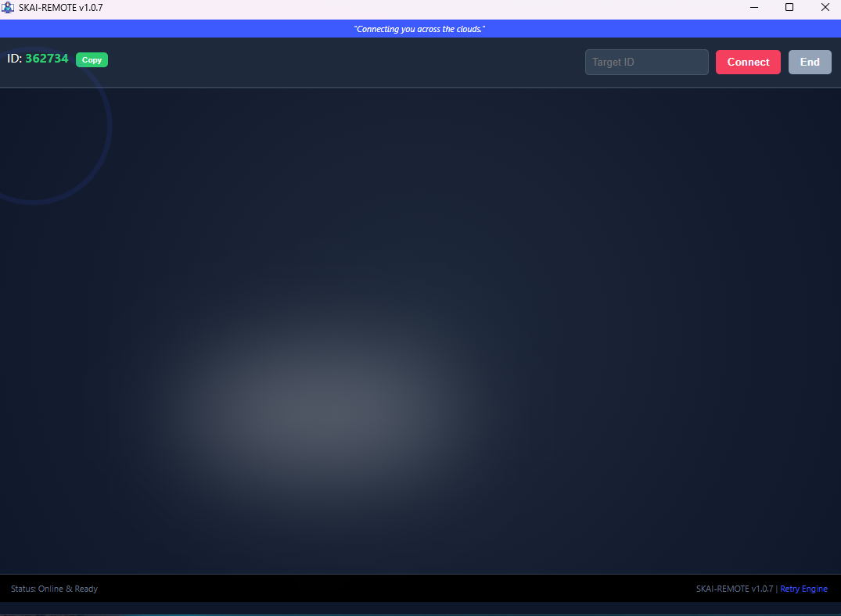
Task: Click the Connect action in the top toolbar
Action: [748, 62]
